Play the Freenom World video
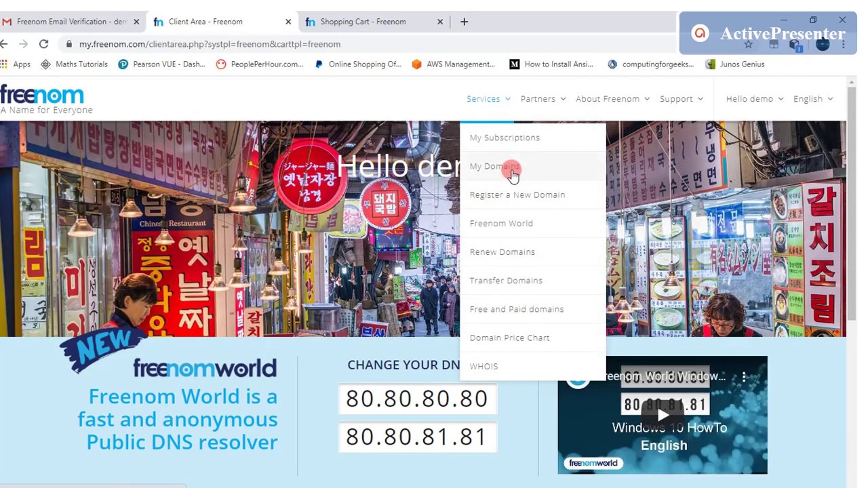Image resolution: width=868 pixels, height=488 pixels. pos(663,415)
